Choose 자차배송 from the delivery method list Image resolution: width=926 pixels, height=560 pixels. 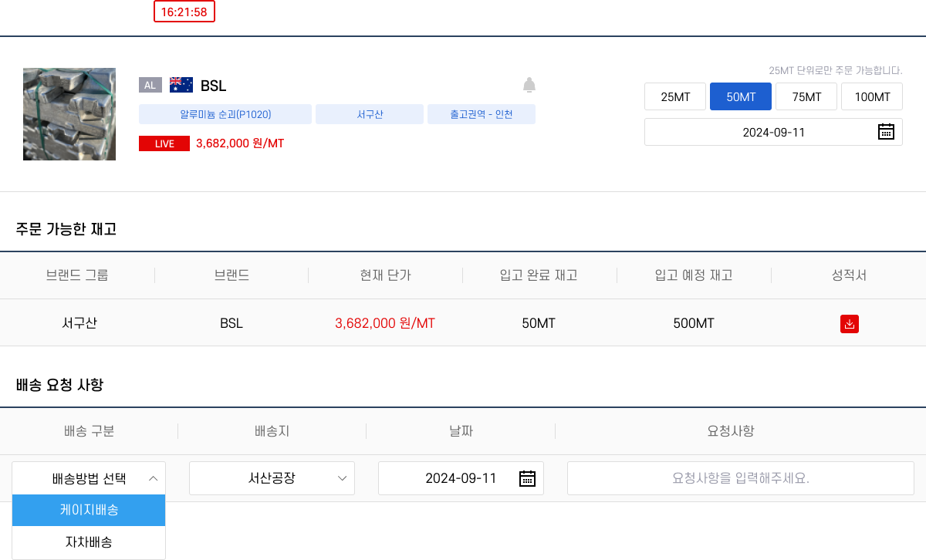click(x=89, y=542)
